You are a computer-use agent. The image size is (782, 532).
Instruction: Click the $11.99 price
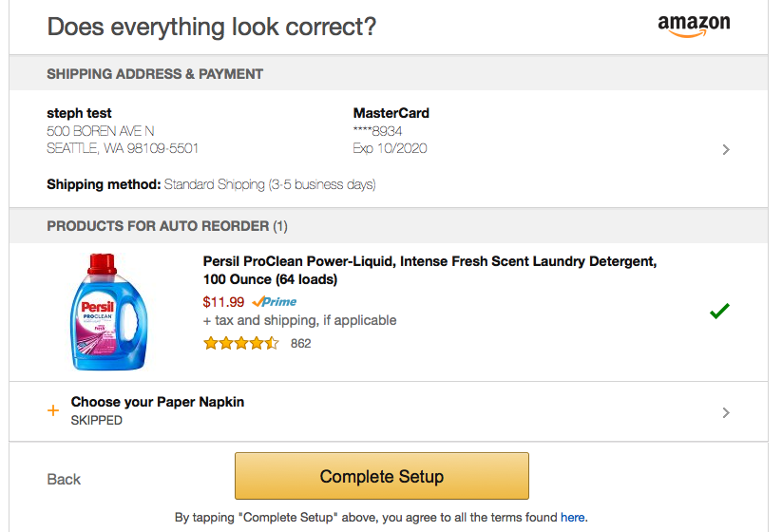[x=223, y=302]
